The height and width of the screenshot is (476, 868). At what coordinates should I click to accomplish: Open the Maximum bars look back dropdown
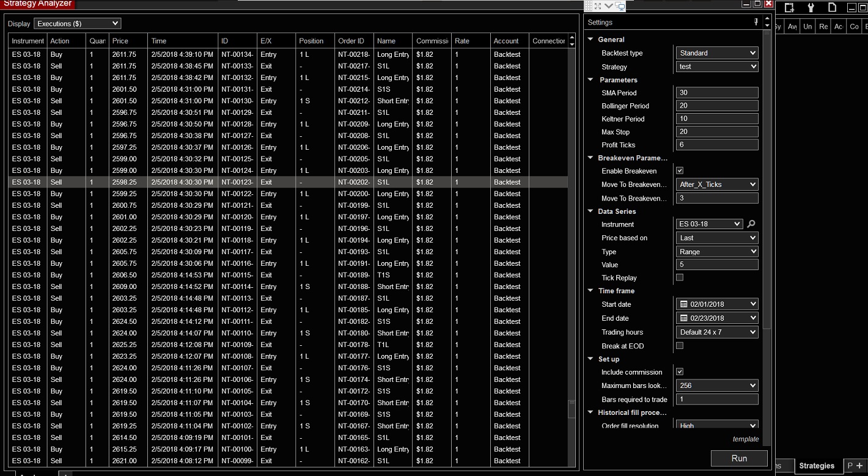(717, 386)
